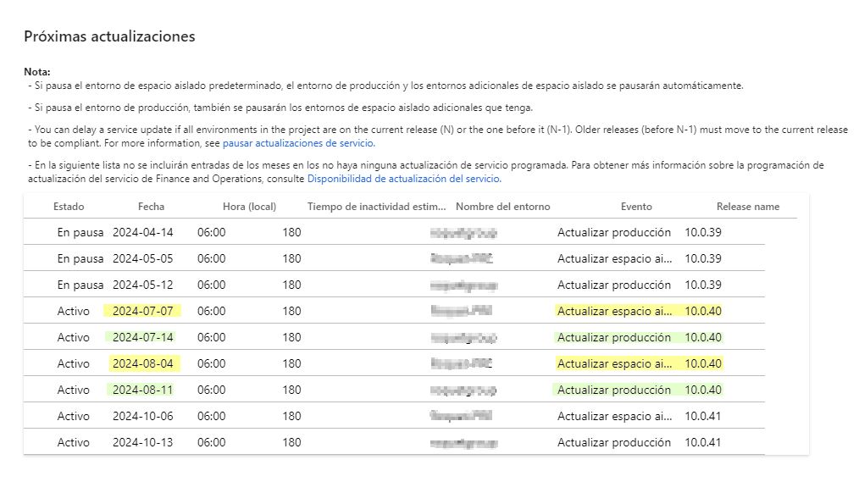Click 'Actualizar espacio ai...' in 2024-10-06 row
859x504 pixels.
pyautogui.click(x=615, y=417)
